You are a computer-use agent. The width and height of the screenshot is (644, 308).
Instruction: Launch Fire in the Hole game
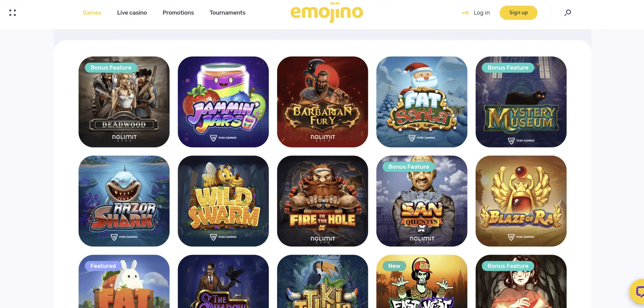point(323,201)
